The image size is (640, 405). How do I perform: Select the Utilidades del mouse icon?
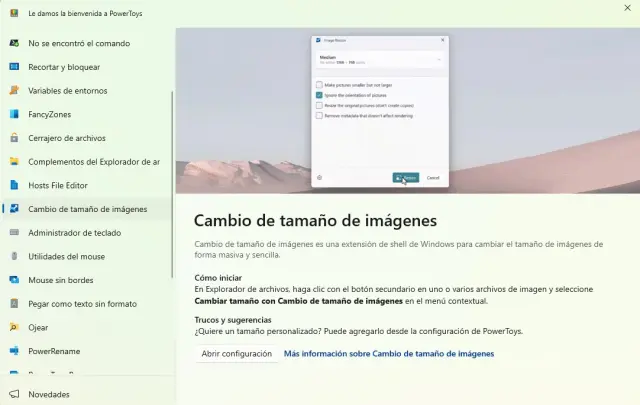coord(14,257)
